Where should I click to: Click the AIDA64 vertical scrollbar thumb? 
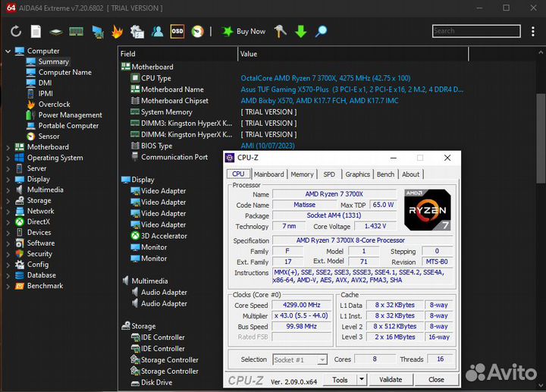click(541, 137)
